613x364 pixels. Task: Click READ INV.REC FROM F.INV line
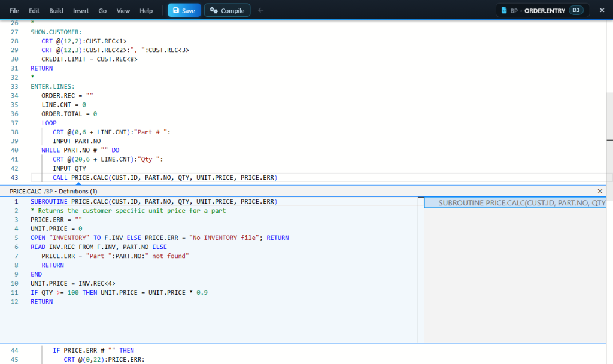(x=99, y=247)
